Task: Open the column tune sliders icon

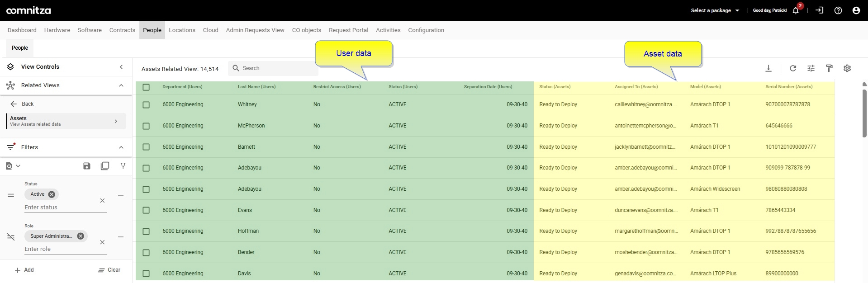Action: (811, 68)
